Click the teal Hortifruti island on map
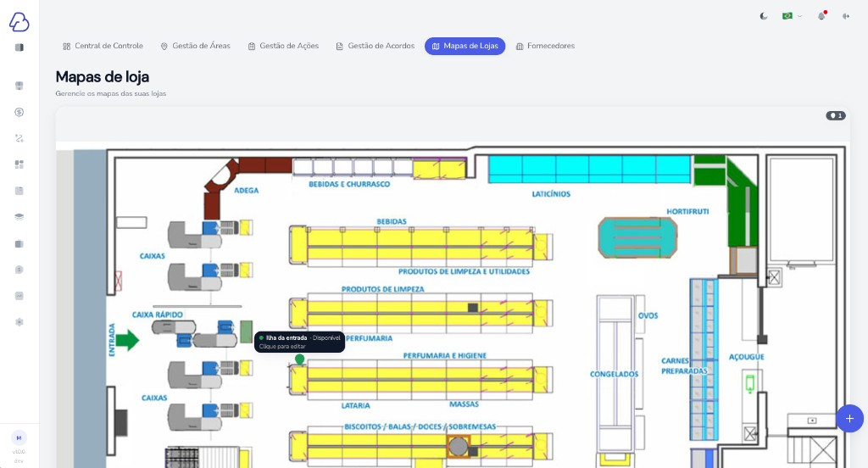The height and width of the screenshot is (468, 868). coord(637,237)
